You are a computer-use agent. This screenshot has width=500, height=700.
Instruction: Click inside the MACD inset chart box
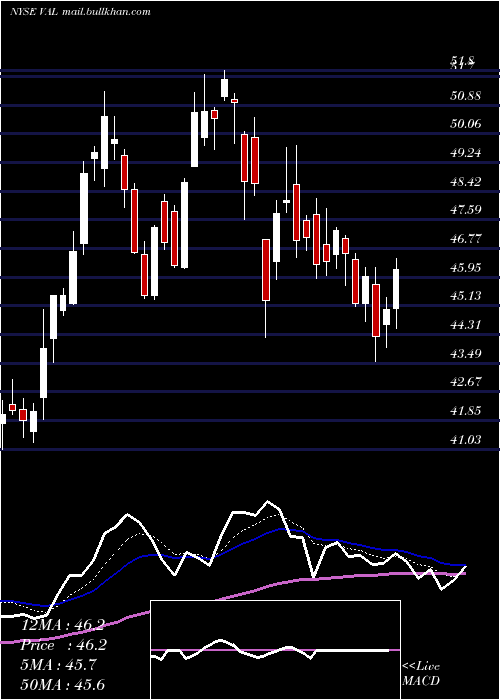[x=275, y=650]
